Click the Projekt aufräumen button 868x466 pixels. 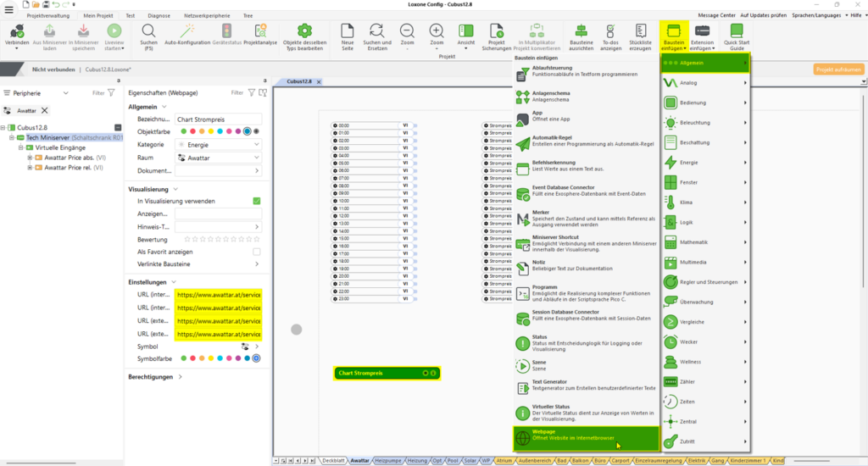(836, 69)
